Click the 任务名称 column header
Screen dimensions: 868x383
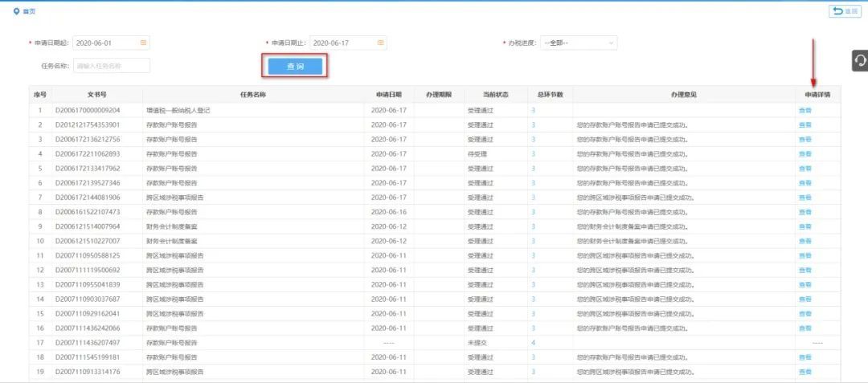[253, 95]
